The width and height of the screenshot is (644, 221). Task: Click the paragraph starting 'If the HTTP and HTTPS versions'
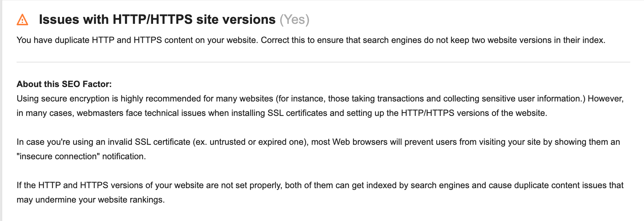(x=320, y=192)
